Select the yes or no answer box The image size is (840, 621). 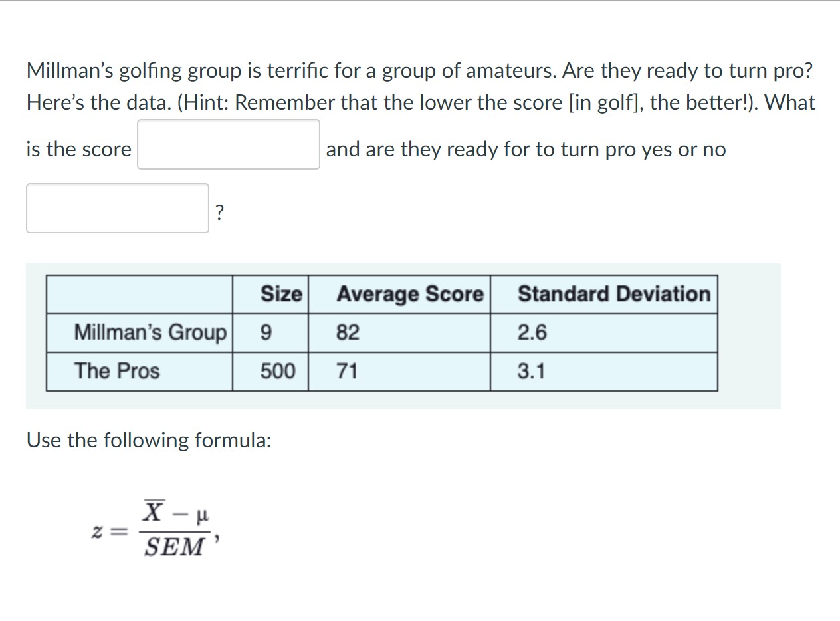[117, 208]
